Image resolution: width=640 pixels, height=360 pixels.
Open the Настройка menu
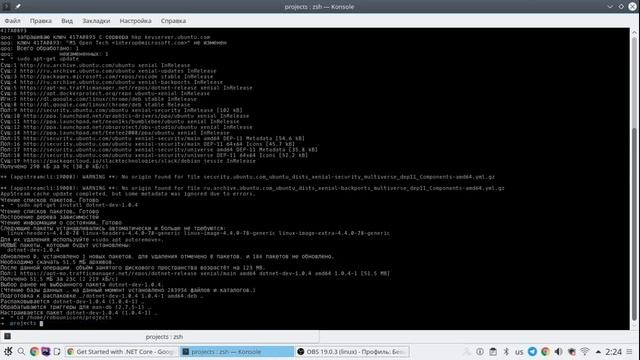point(136,21)
